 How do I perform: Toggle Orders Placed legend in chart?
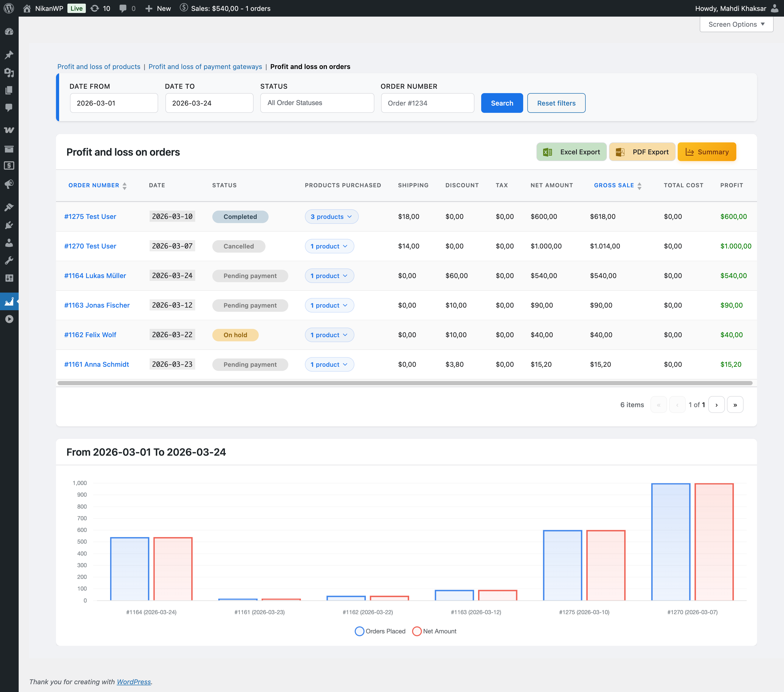tap(380, 631)
